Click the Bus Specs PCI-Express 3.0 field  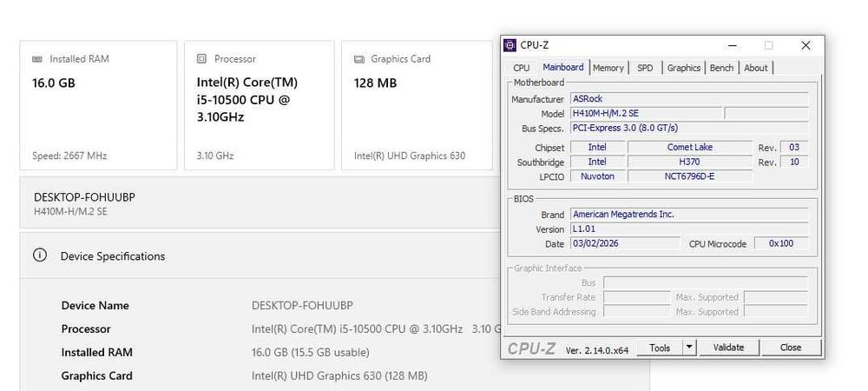689,128
